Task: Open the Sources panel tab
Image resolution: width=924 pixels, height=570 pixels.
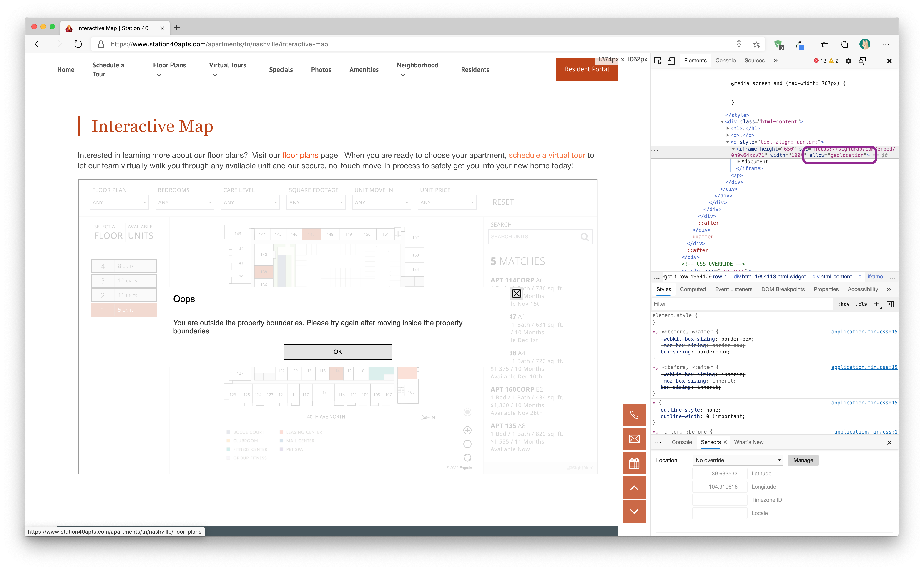Action: [754, 60]
